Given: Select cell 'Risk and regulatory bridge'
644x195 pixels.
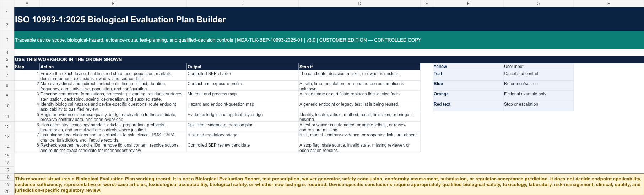Looking at the screenshot, I should (x=243, y=137).
